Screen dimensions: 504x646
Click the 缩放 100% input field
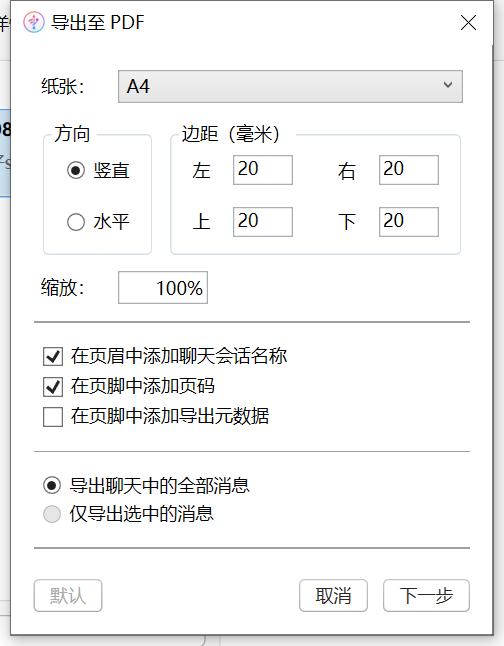point(163,288)
